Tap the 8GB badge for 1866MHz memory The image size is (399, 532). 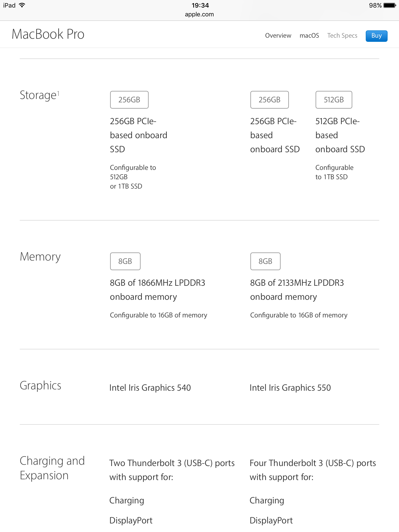pyautogui.click(x=125, y=261)
